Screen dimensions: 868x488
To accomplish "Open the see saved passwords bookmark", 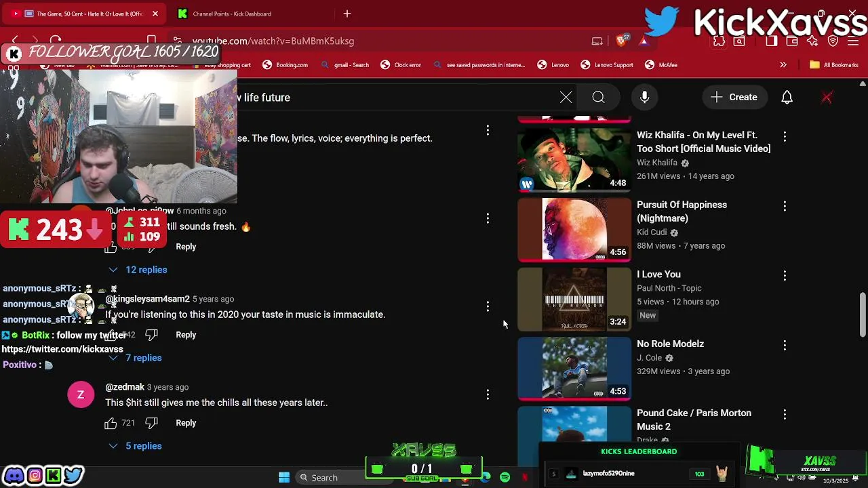I will pyautogui.click(x=479, y=65).
